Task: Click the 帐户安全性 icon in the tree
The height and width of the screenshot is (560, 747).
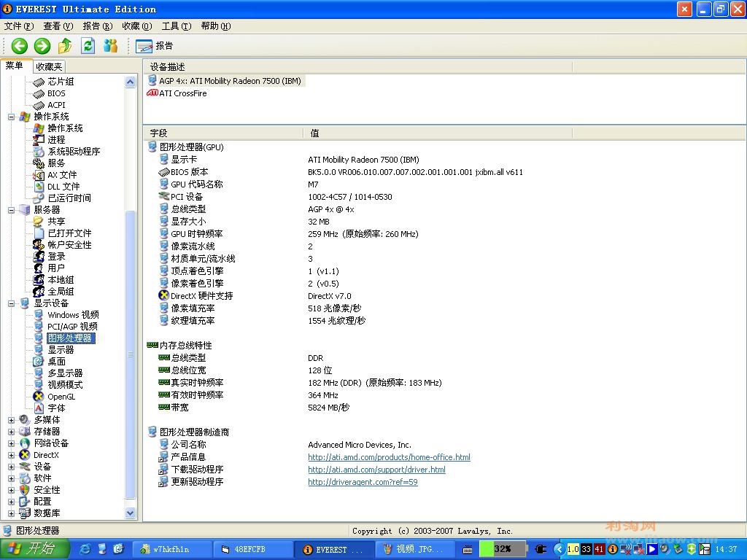Action: (x=39, y=245)
